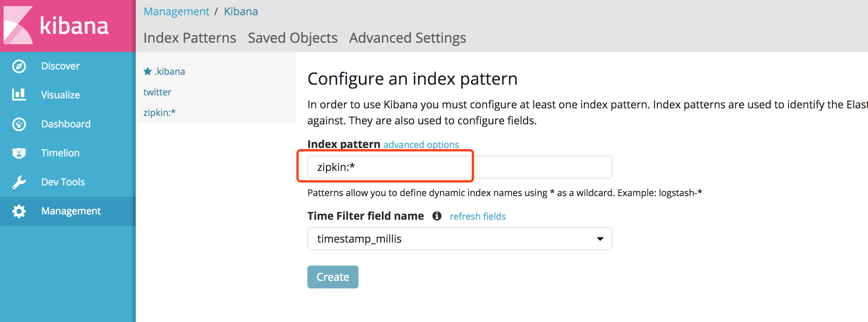This screenshot has width=868, height=322.
Task: Open the Time Filter field name dropdown
Action: (460, 239)
